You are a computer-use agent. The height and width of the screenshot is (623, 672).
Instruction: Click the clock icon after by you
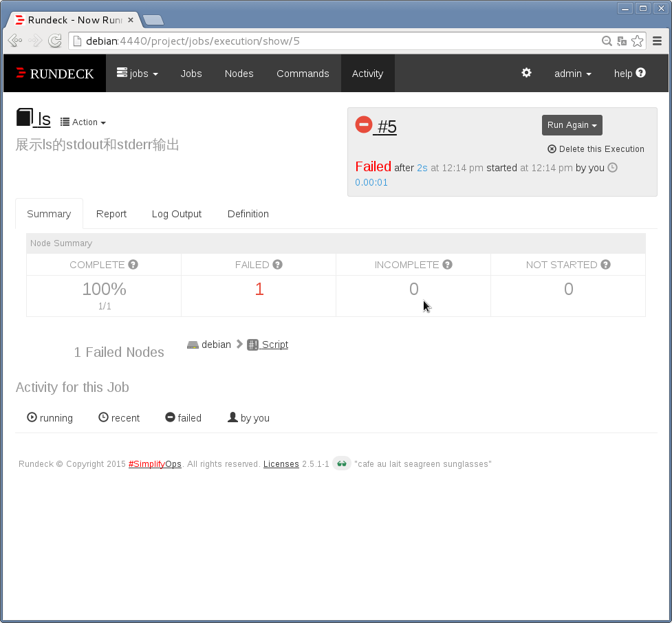[x=612, y=168]
